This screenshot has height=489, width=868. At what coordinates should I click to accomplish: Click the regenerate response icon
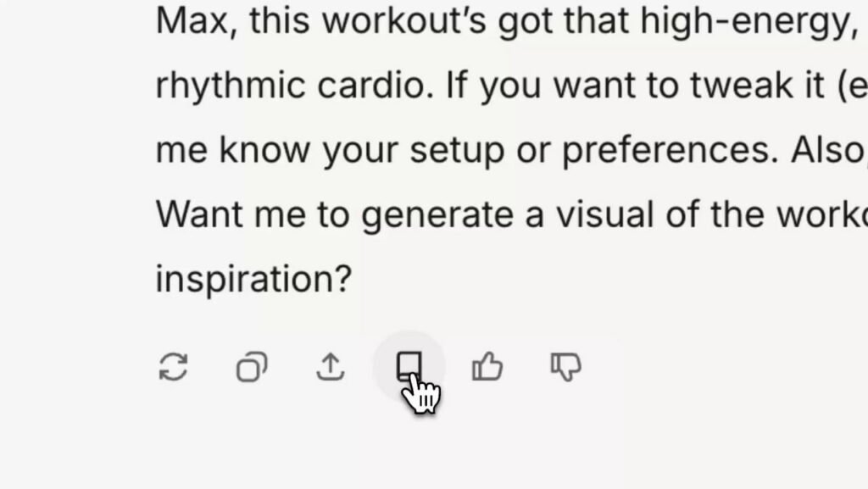[173, 368]
